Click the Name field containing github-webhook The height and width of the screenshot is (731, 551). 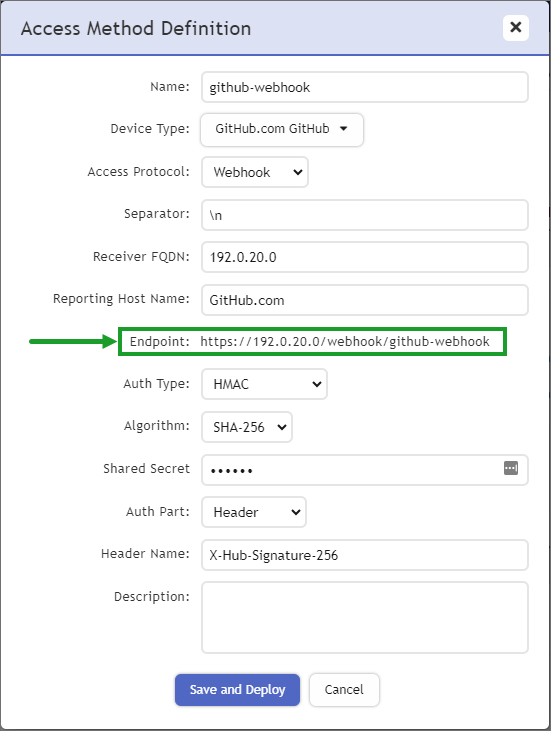click(365, 87)
